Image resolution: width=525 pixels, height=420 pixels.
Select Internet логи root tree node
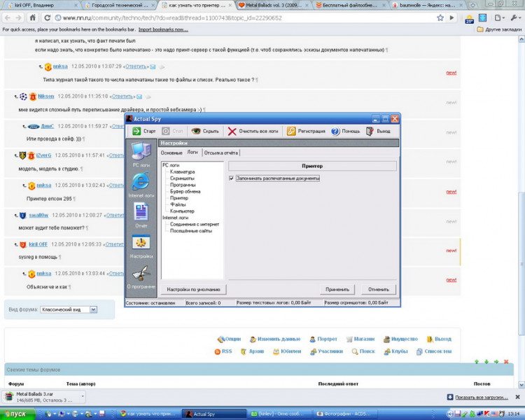coord(175,218)
